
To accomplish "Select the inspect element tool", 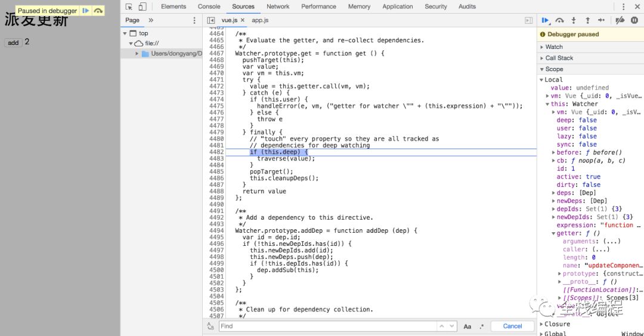I will (x=129, y=7).
